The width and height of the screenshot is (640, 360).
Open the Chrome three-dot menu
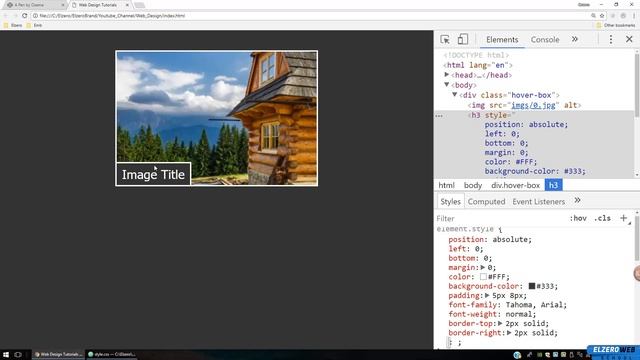click(x=634, y=16)
